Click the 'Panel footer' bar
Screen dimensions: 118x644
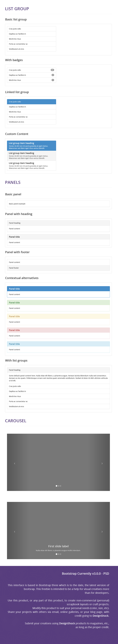pos(58,268)
